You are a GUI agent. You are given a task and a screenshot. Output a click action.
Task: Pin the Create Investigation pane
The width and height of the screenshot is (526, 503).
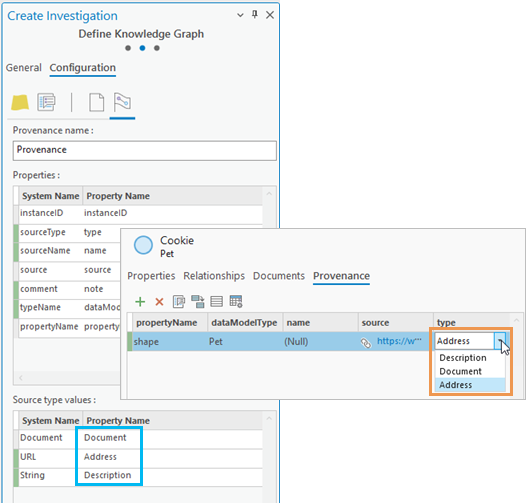(255, 14)
